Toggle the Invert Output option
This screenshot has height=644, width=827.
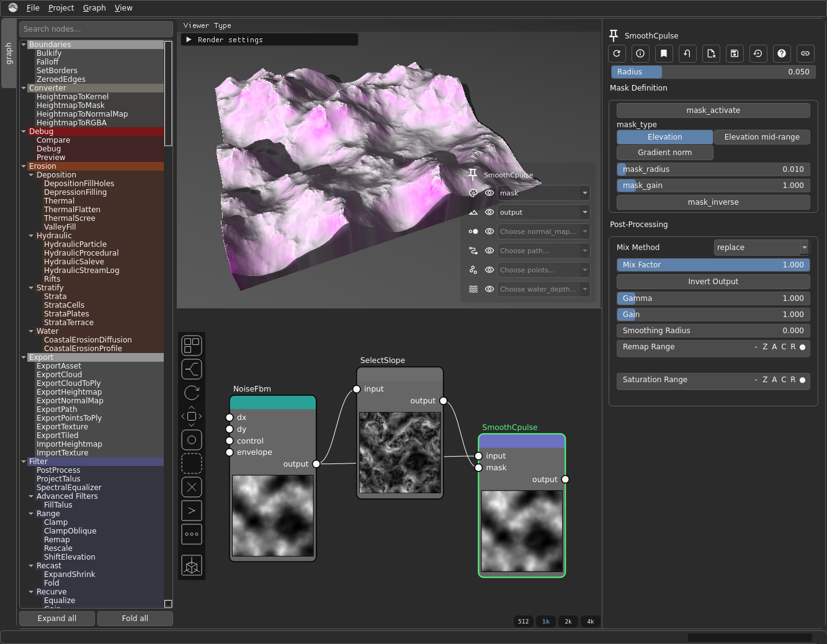point(713,282)
